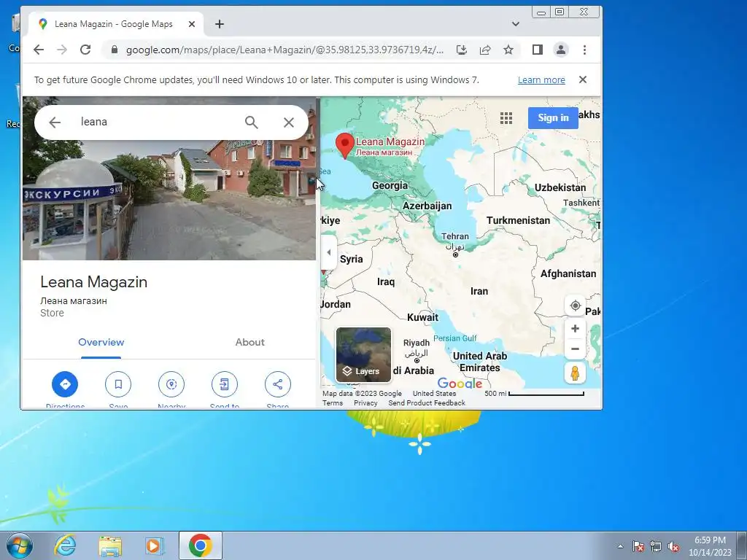Show your location on the map

tap(575, 306)
